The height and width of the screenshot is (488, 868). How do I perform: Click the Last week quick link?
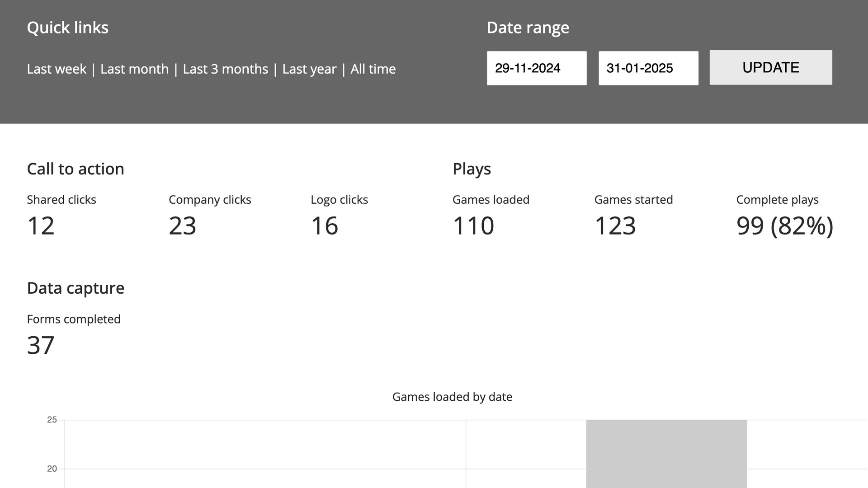click(x=57, y=69)
